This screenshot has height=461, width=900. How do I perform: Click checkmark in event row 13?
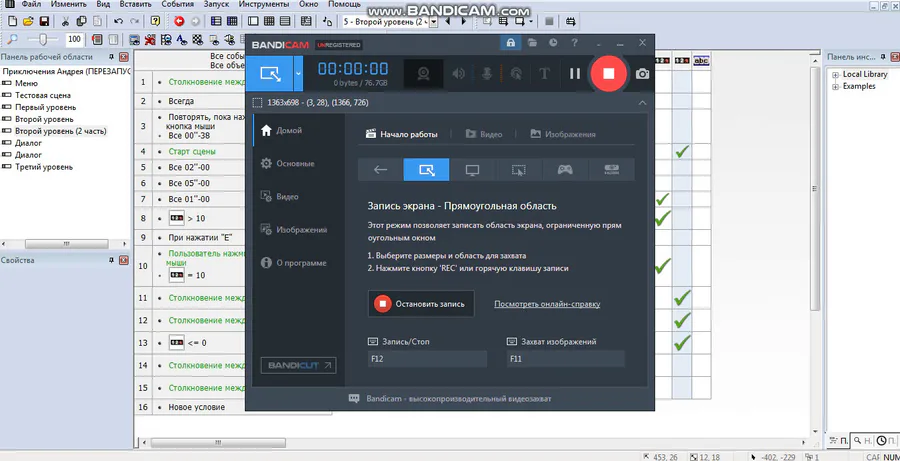pos(682,343)
